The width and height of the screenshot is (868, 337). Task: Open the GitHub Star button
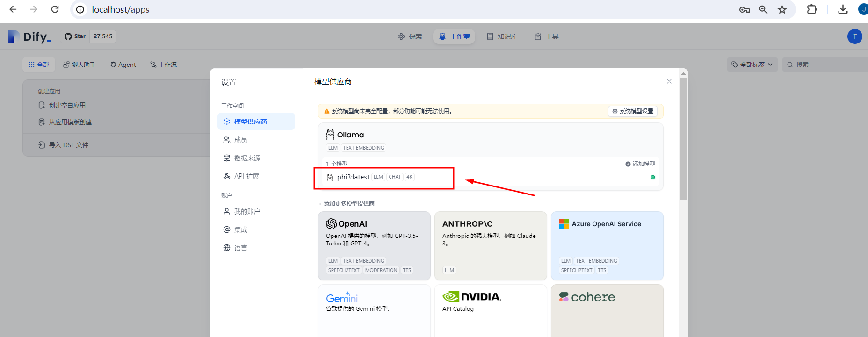tap(75, 36)
